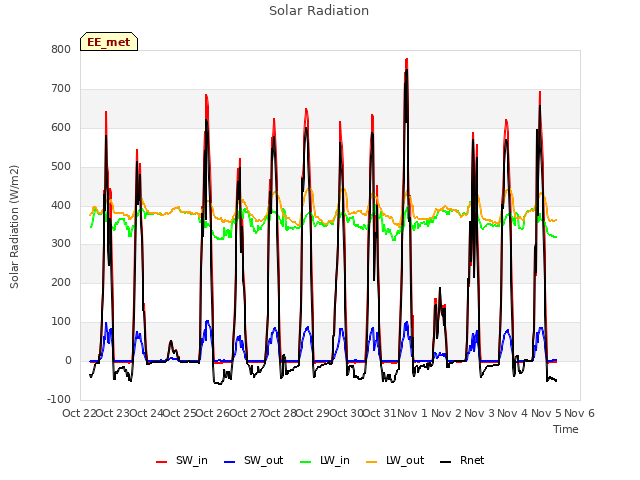Click the Oct 30 x-axis tick label

point(347,413)
